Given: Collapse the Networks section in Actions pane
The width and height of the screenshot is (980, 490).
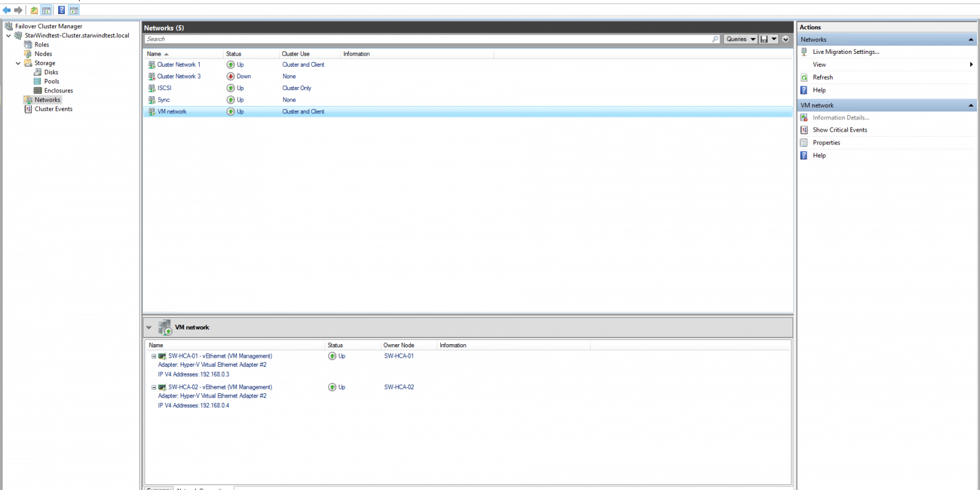Looking at the screenshot, I should (971, 40).
